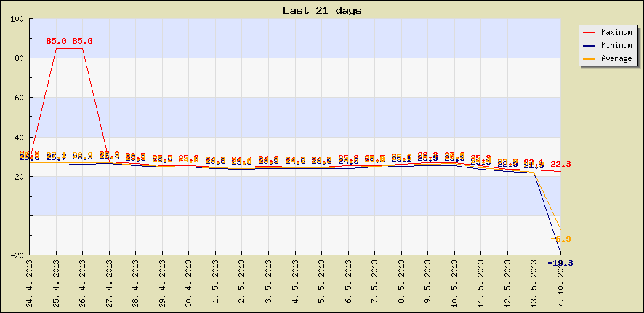Click the 26. 4. 2013 date label

(x=83, y=284)
